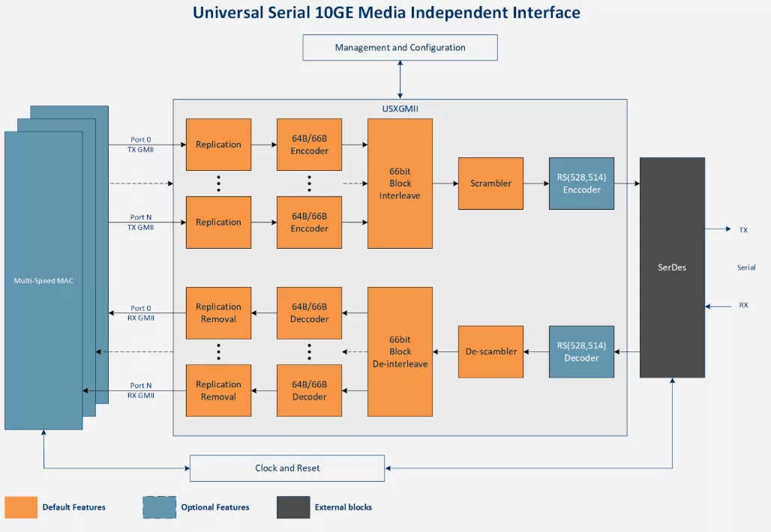The height and width of the screenshot is (532, 771).
Task: Click the blue Optional Features legend swatch
Action: pos(159,507)
